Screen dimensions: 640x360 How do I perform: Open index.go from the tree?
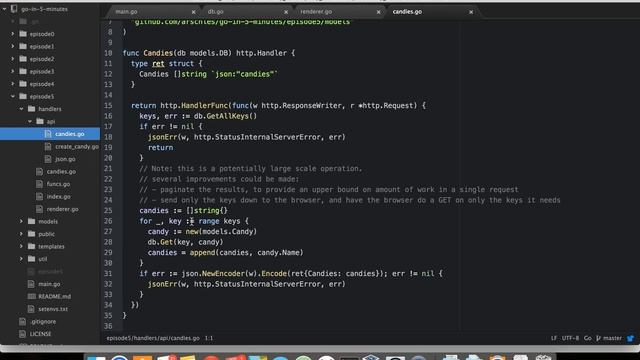(58, 196)
